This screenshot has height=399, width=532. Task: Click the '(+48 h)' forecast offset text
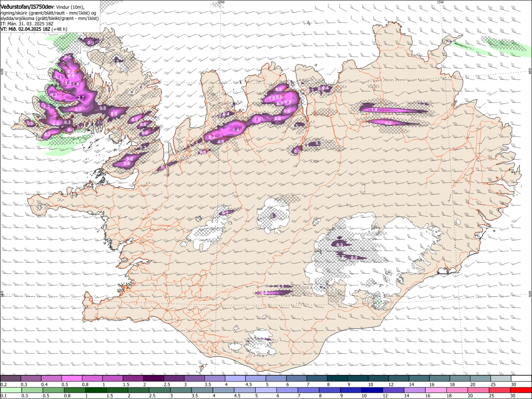click(x=59, y=29)
